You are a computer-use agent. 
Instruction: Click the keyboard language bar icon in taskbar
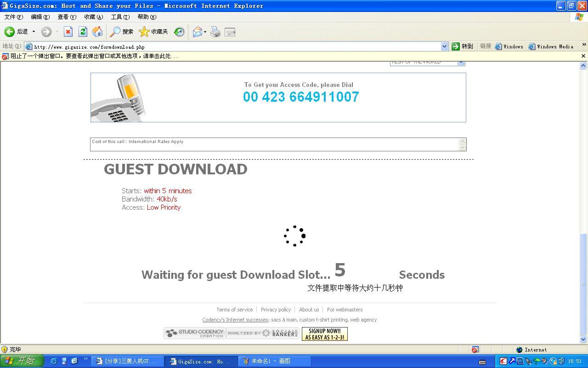pyautogui.click(x=482, y=362)
